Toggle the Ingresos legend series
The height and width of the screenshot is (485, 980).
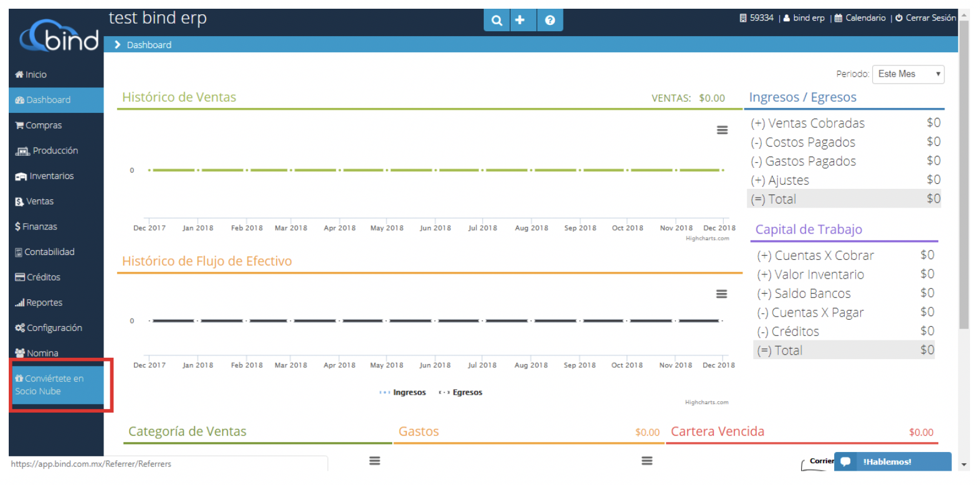tap(403, 392)
